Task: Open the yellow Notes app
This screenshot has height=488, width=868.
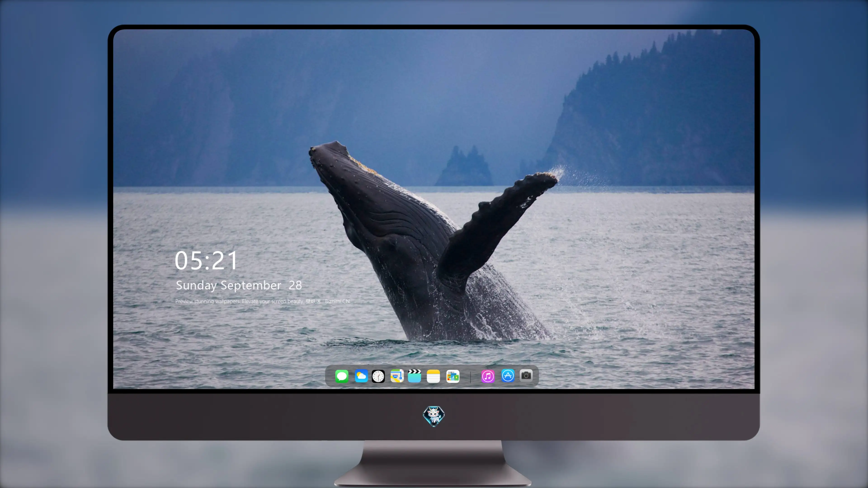Action: 433,376
